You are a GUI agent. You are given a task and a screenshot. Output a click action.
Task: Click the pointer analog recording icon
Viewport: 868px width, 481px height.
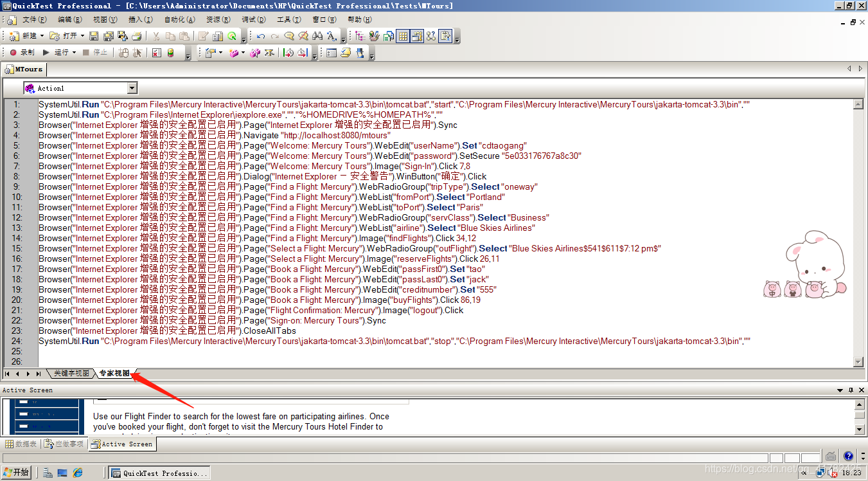[x=137, y=53]
